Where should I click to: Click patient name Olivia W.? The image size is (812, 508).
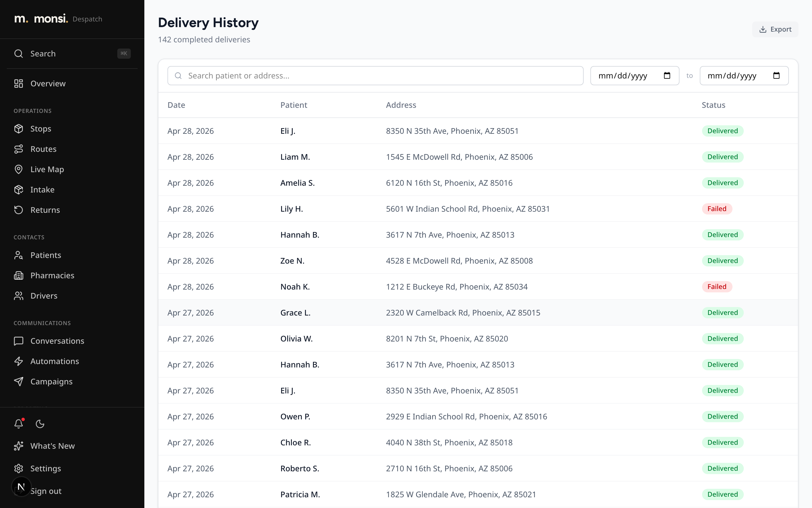click(x=297, y=339)
